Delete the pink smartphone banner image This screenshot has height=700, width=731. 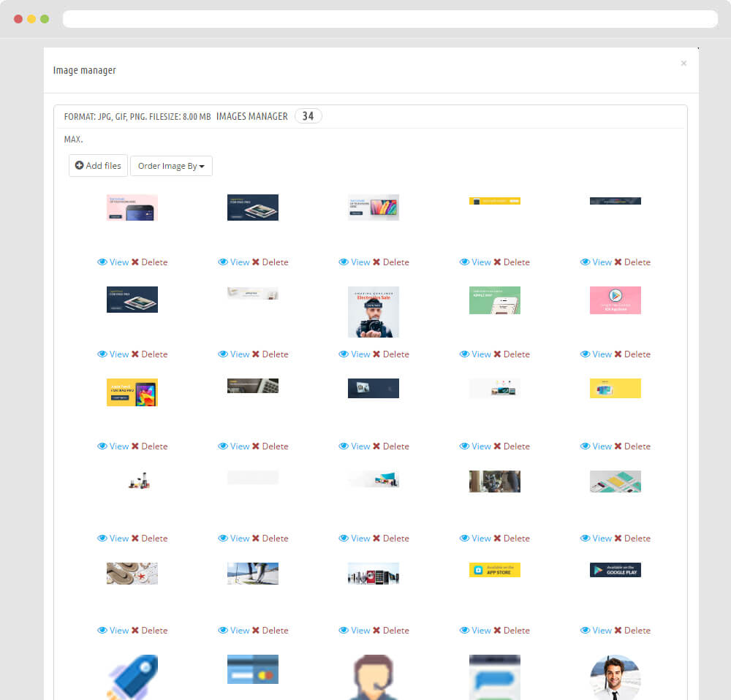(x=149, y=262)
